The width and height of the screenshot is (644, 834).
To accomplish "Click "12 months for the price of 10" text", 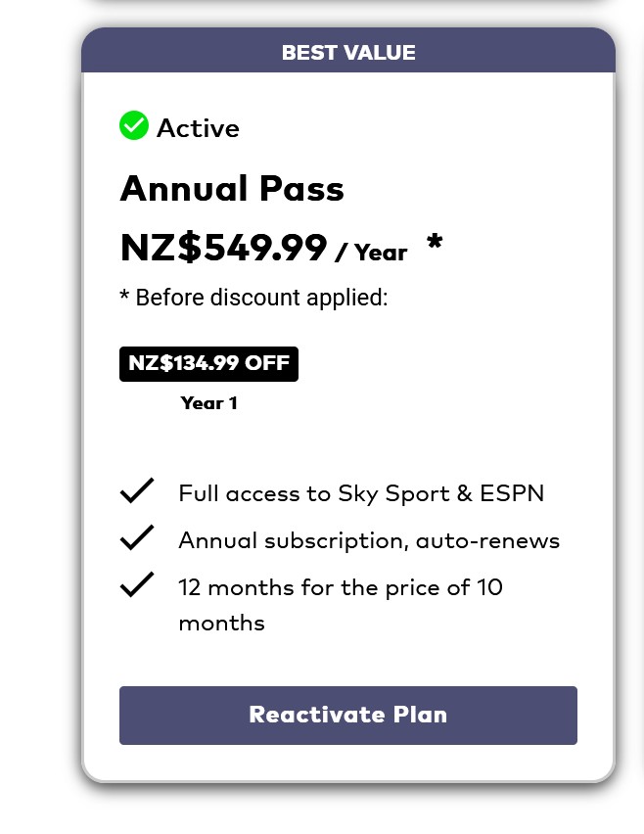I will tap(341, 587).
